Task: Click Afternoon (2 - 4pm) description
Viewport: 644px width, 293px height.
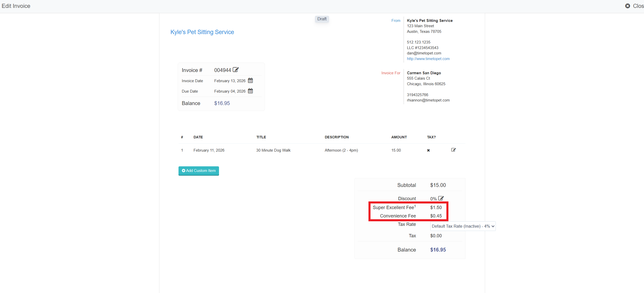Action: [341, 150]
